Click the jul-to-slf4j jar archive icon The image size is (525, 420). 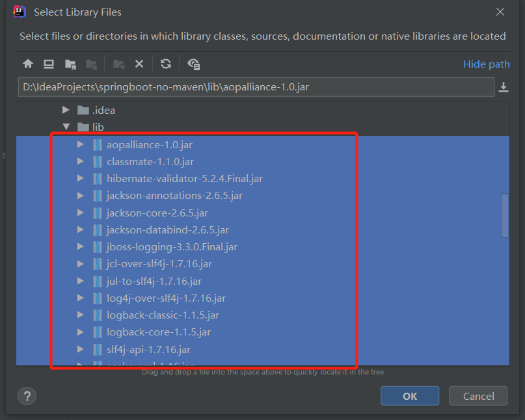(x=98, y=281)
